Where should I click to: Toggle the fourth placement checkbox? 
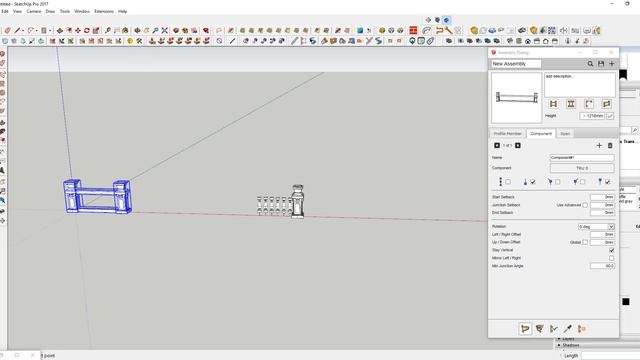coord(583,182)
